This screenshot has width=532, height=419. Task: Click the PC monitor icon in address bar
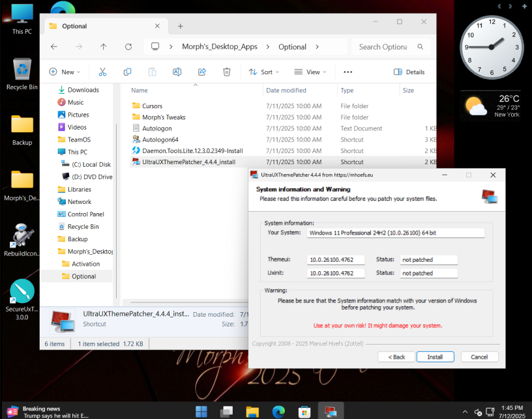point(155,46)
